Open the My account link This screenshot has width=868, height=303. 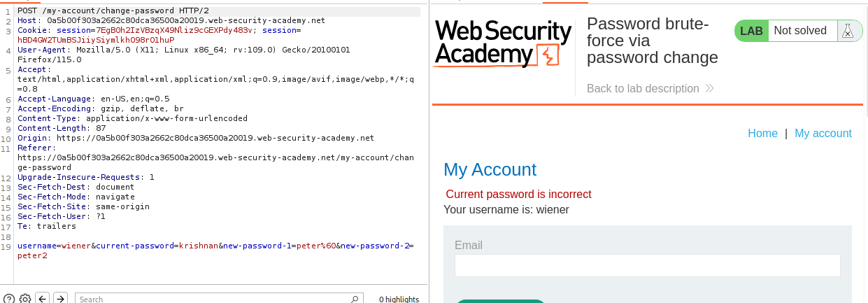823,133
